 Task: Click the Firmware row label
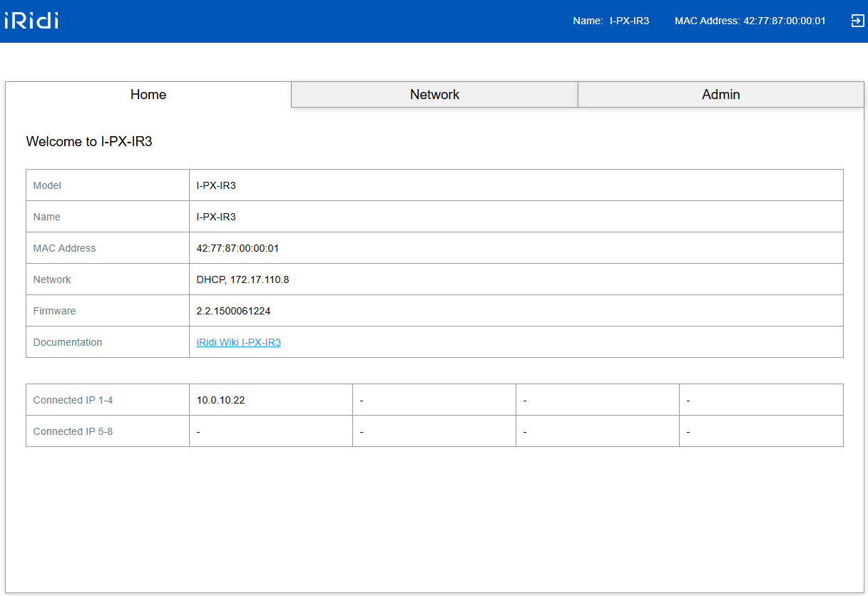pyautogui.click(x=54, y=311)
